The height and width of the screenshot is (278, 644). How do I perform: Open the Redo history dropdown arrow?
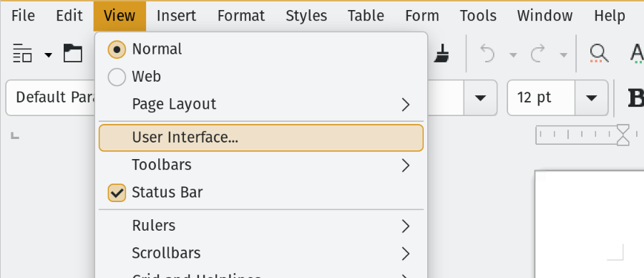pyautogui.click(x=564, y=55)
